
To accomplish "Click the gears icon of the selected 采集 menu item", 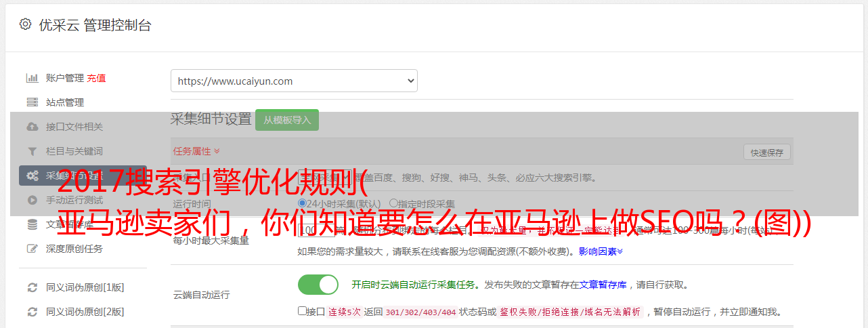I will [x=32, y=176].
